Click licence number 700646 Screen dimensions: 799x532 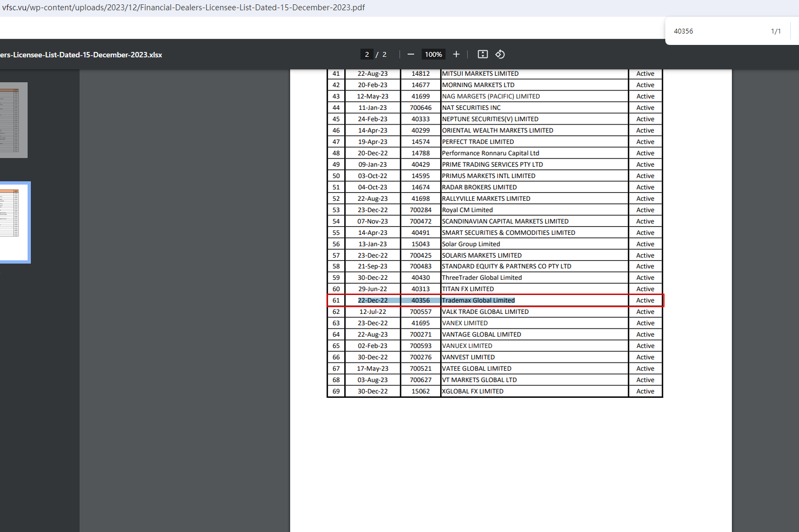pos(421,108)
